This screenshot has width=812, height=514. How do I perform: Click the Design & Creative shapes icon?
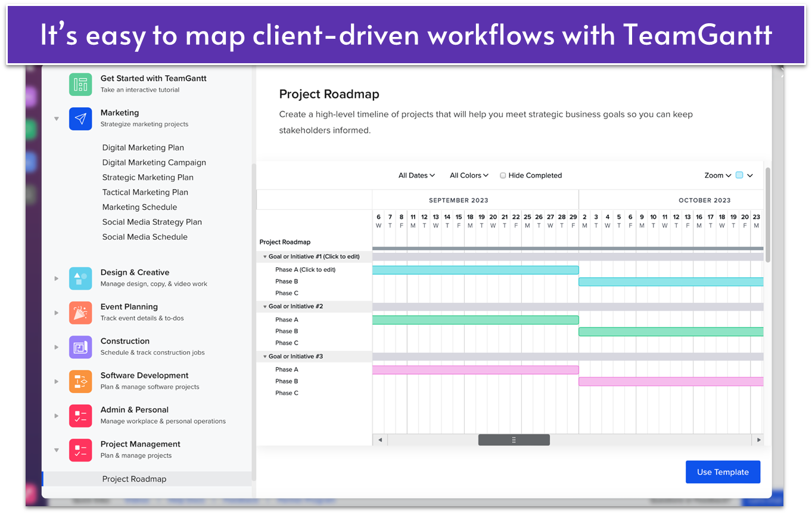point(80,278)
